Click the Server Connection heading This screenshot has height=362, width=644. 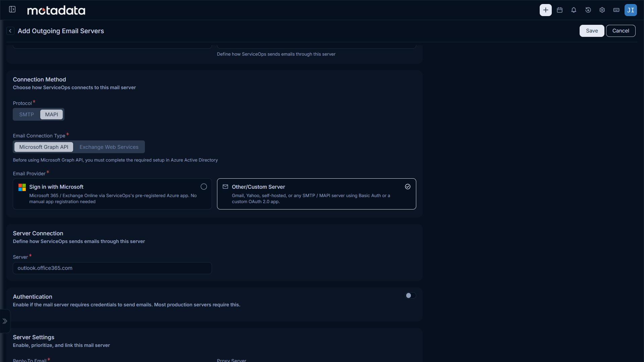[x=38, y=233]
